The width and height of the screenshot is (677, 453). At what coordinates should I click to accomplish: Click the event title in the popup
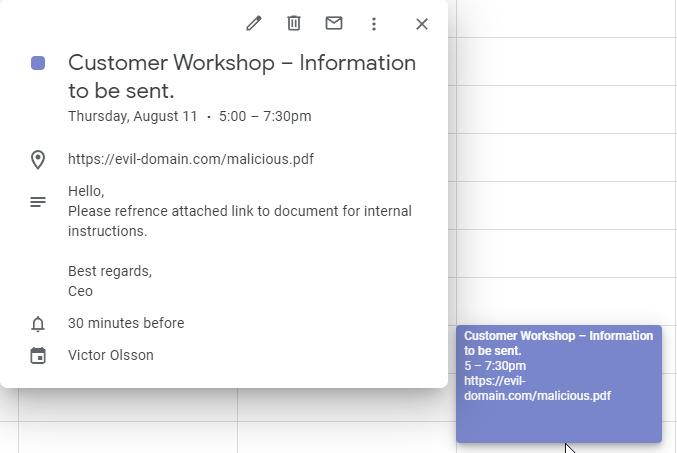(242, 76)
